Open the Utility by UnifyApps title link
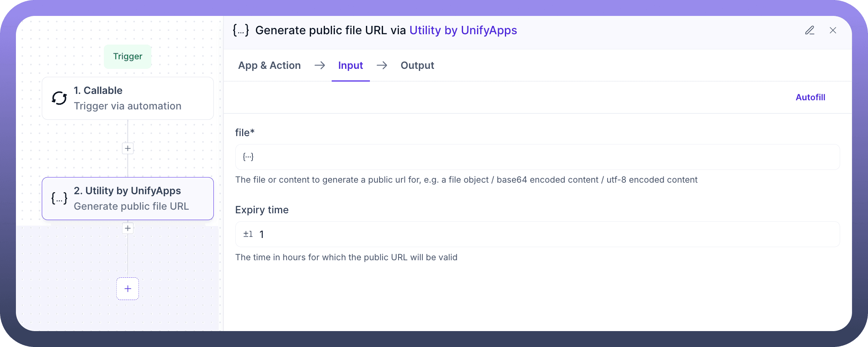868x347 pixels. pyautogui.click(x=463, y=30)
